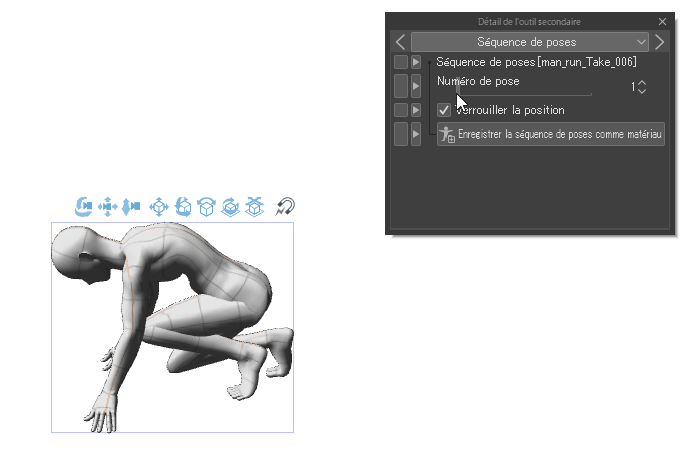The image size is (680, 450).
Task: Toggle the show-in-property box for the Séquence de poses row
Action: [x=401, y=62]
